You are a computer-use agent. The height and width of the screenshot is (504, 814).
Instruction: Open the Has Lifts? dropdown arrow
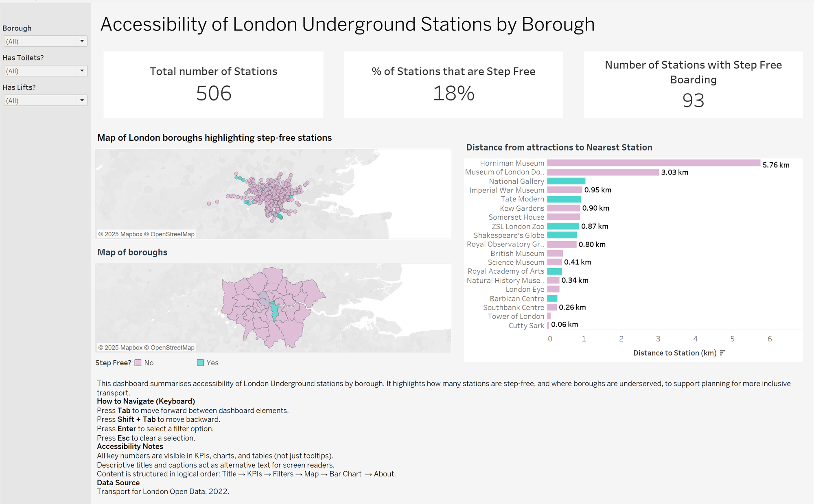point(82,100)
